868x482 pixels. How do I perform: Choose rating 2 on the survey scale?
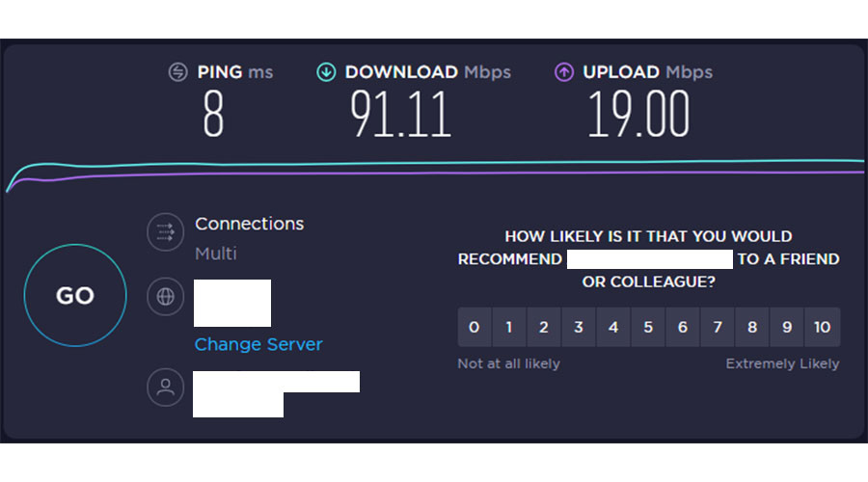point(544,327)
